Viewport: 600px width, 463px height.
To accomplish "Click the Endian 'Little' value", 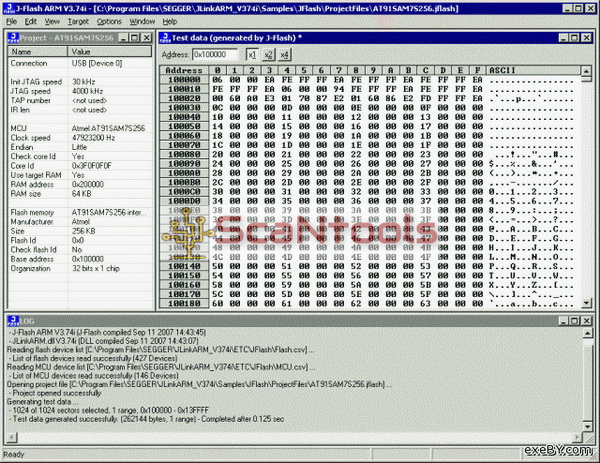I will [80, 147].
